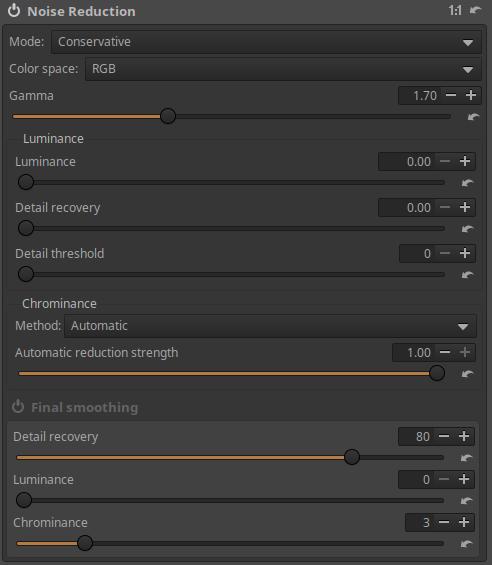Click the 1:1 preview indicator
Viewport: 492px width, 565px height.
[455, 10]
